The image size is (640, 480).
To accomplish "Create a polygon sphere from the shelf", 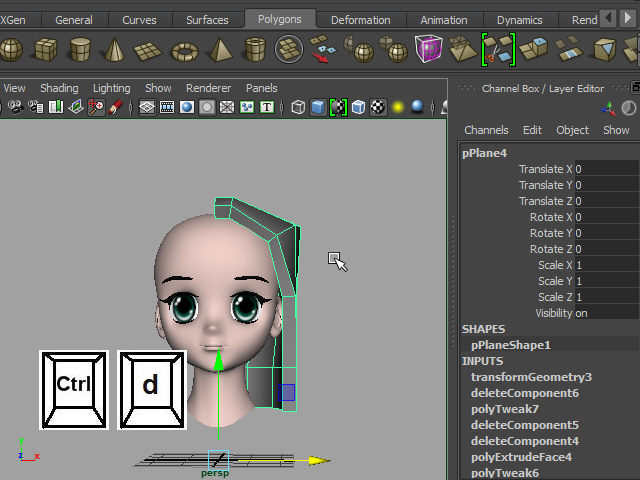I will (x=11, y=50).
